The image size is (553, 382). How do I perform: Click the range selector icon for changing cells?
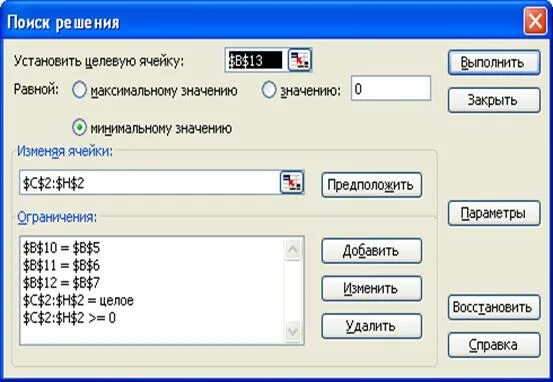pos(292,182)
